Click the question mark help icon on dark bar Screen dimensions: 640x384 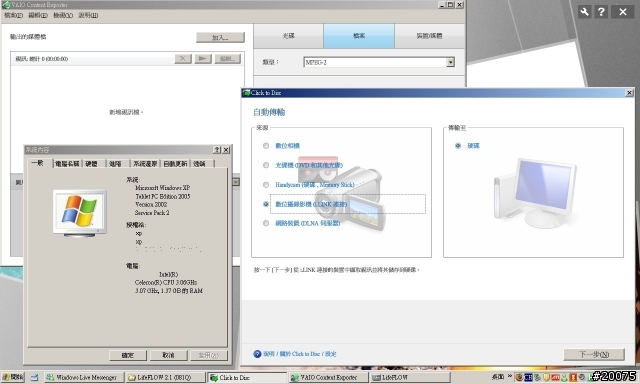601,11
